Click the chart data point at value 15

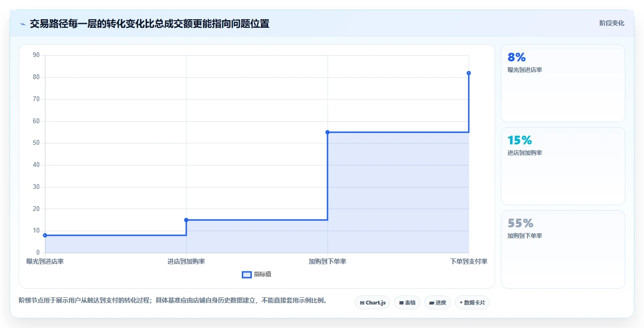pyautogui.click(x=186, y=220)
